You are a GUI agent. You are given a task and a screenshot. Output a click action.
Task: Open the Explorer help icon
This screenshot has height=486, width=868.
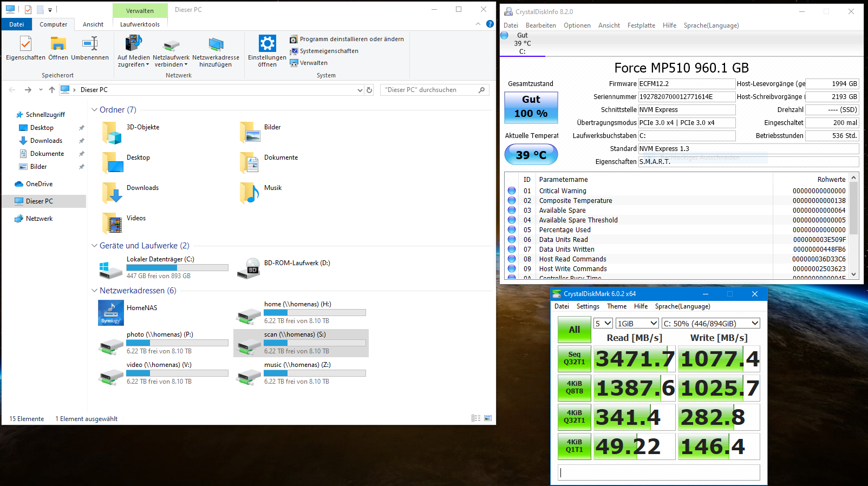(490, 24)
